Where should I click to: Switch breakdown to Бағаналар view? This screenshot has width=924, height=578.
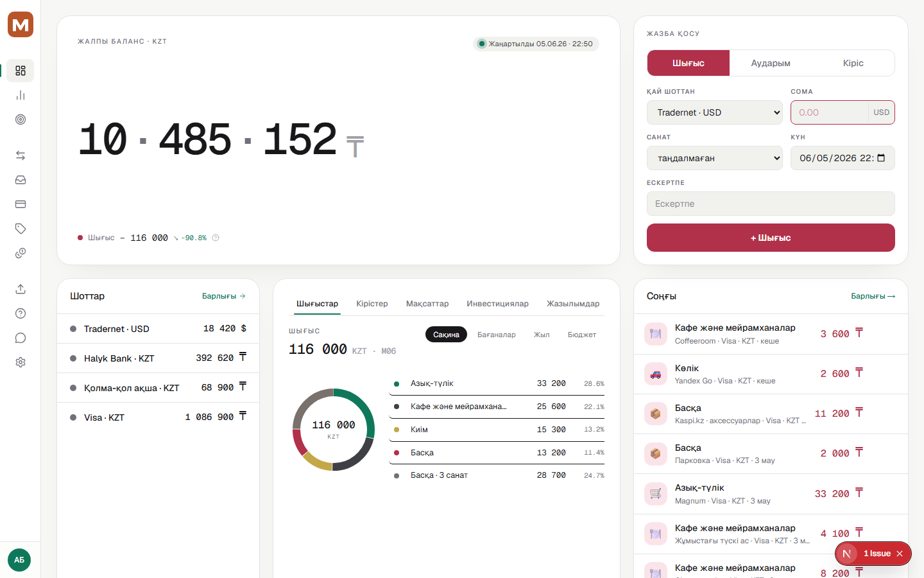point(497,335)
